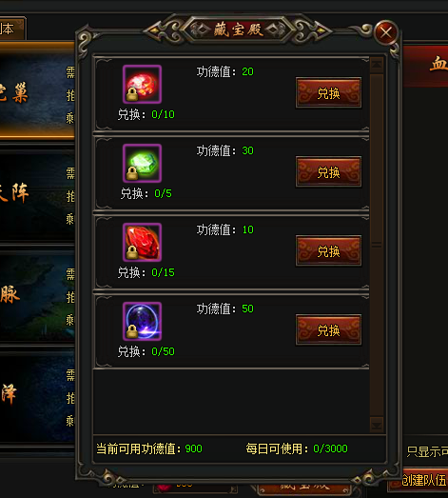Click 兑换 button for the 30 merit item

(x=328, y=171)
